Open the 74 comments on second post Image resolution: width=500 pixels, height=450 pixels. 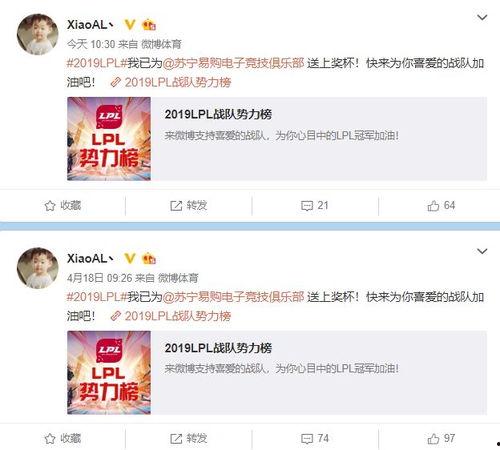coord(315,439)
